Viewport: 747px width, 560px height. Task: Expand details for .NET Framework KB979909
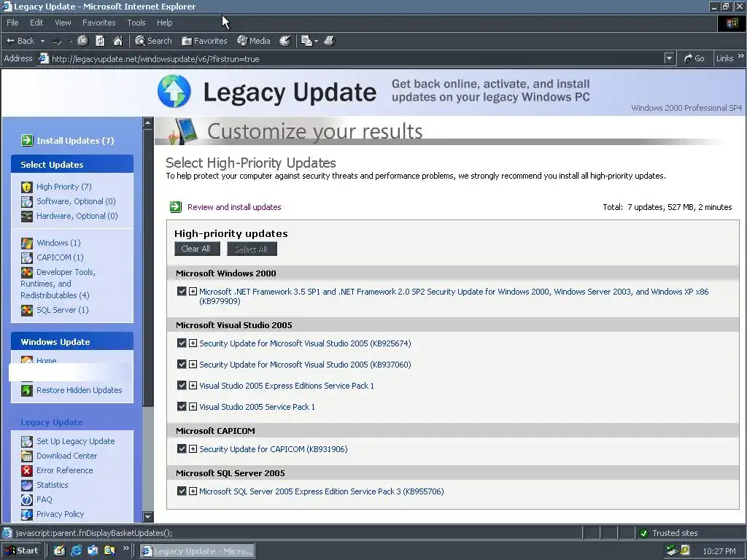193,291
